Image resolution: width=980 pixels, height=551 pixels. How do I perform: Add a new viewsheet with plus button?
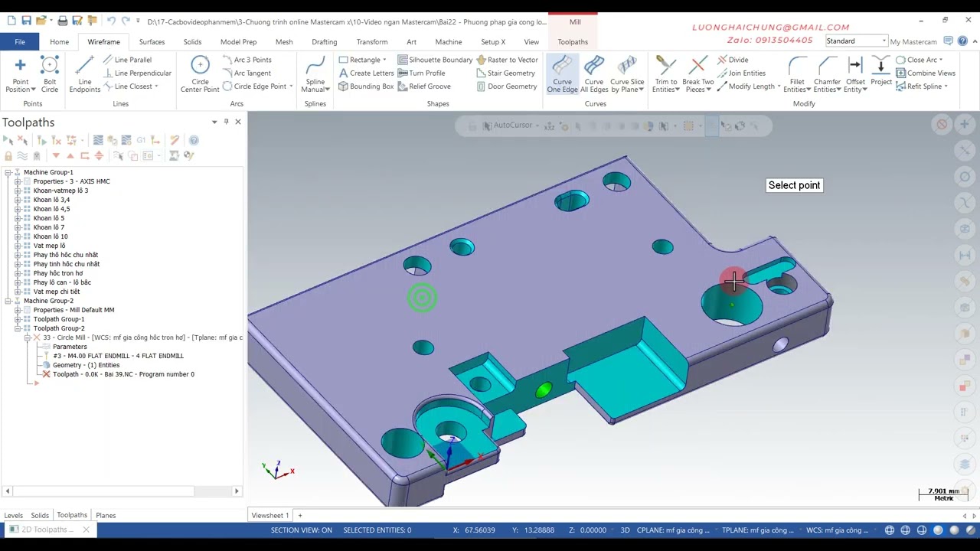(x=300, y=515)
